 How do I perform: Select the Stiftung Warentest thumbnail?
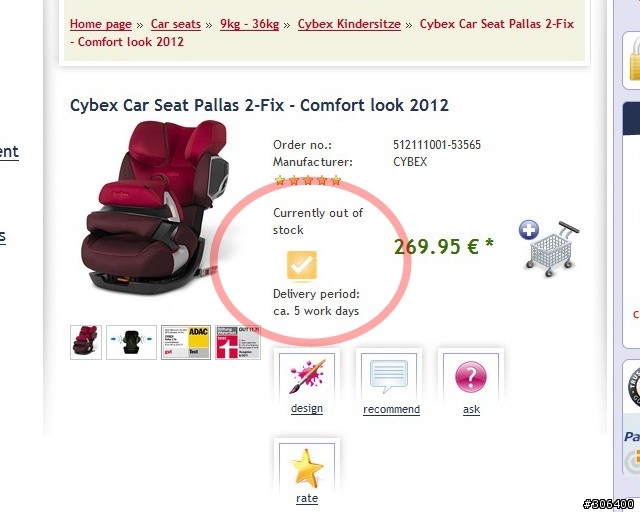tap(238, 342)
